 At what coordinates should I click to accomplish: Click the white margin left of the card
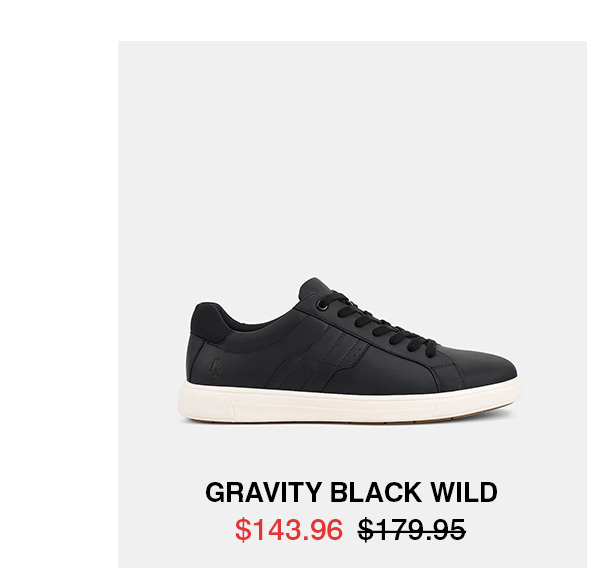pos(58,300)
